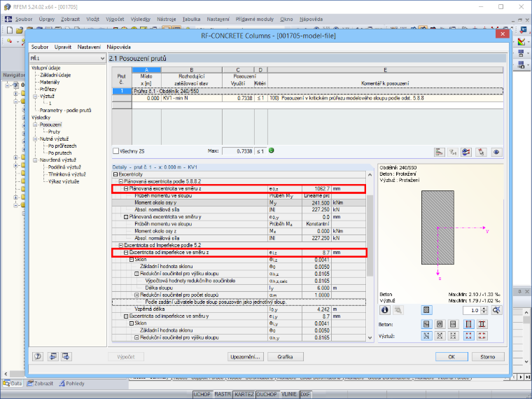The width and height of the screenshot is (532, 399).
Task: Select Třmínková výztuž tree item
Action: coord(66,174)
